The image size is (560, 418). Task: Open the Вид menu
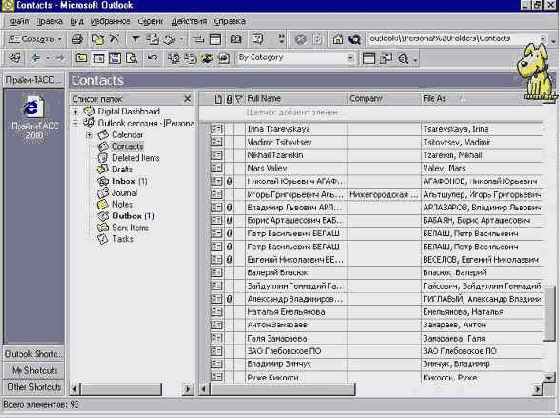click(x=77, y=21)
